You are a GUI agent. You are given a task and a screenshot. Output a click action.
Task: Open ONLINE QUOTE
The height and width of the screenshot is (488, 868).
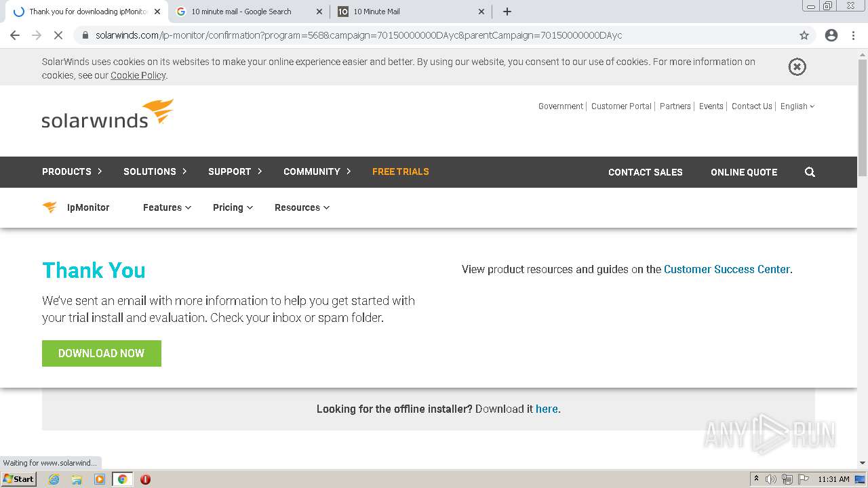(744, 172)
